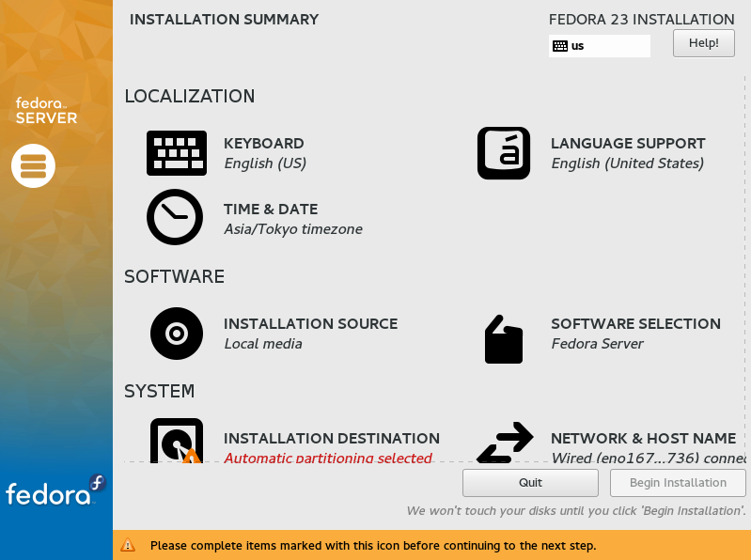Open the INSTALLATION SOURCE label
The image size is (751, 560).
[310, 323]
